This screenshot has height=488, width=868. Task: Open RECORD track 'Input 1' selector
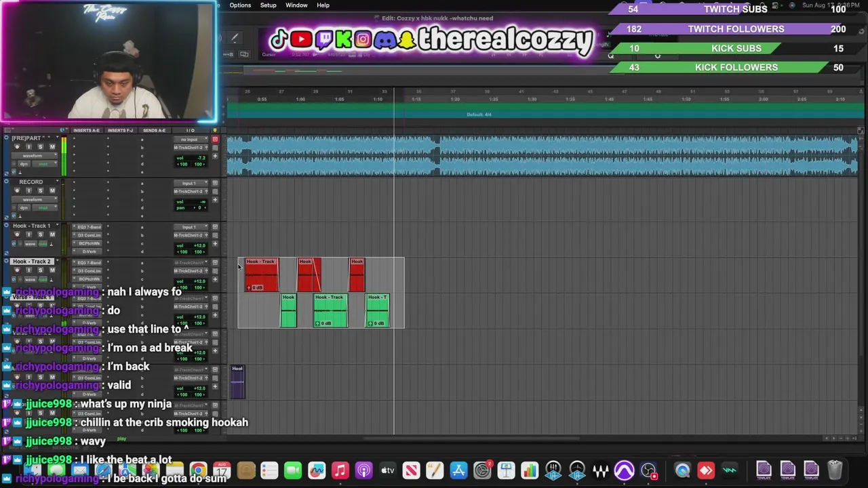(191, 184)
